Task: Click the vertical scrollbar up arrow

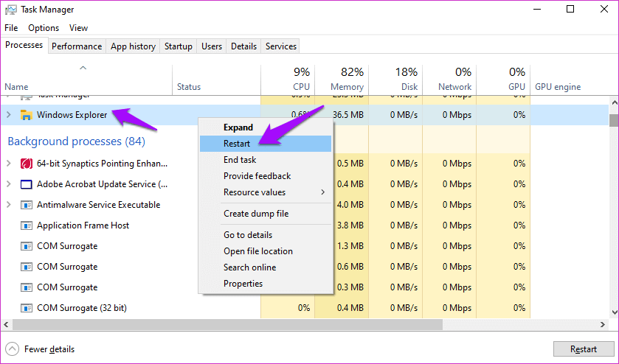Action: [x=614, y=102]
